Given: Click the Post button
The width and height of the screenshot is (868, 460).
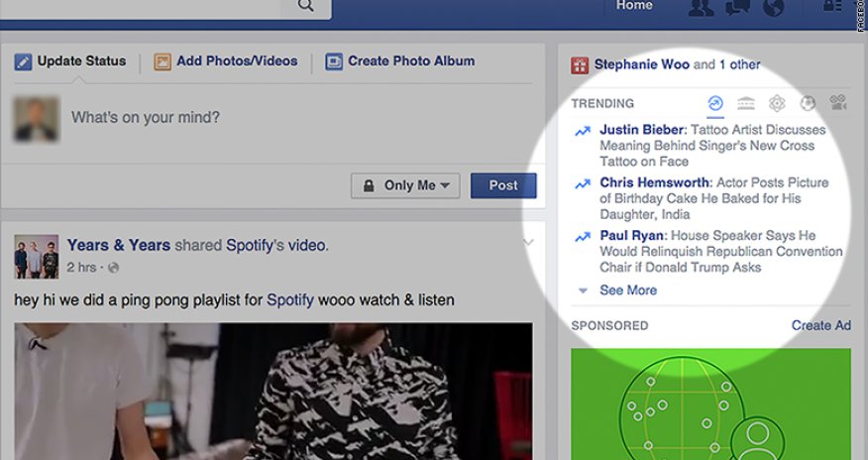Looking at the screenshot, I should tap(503, 185).
